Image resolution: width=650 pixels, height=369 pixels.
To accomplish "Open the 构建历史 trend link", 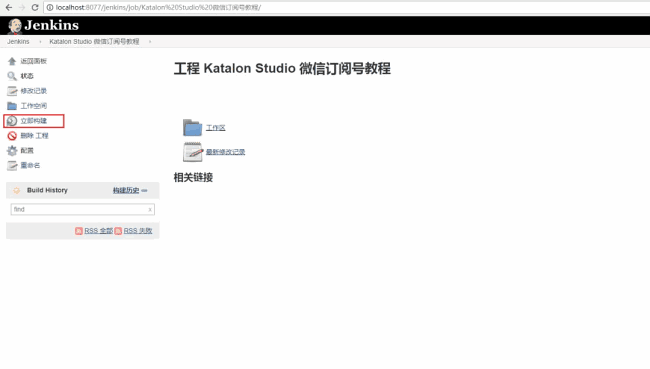I will click(x=126, y=190).
